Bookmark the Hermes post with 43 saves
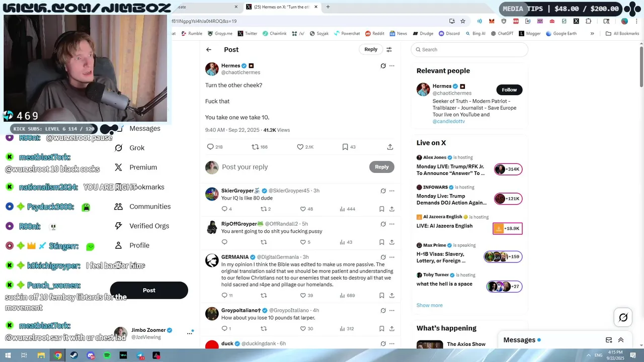 pyautogui.click(x=345, y=147)
